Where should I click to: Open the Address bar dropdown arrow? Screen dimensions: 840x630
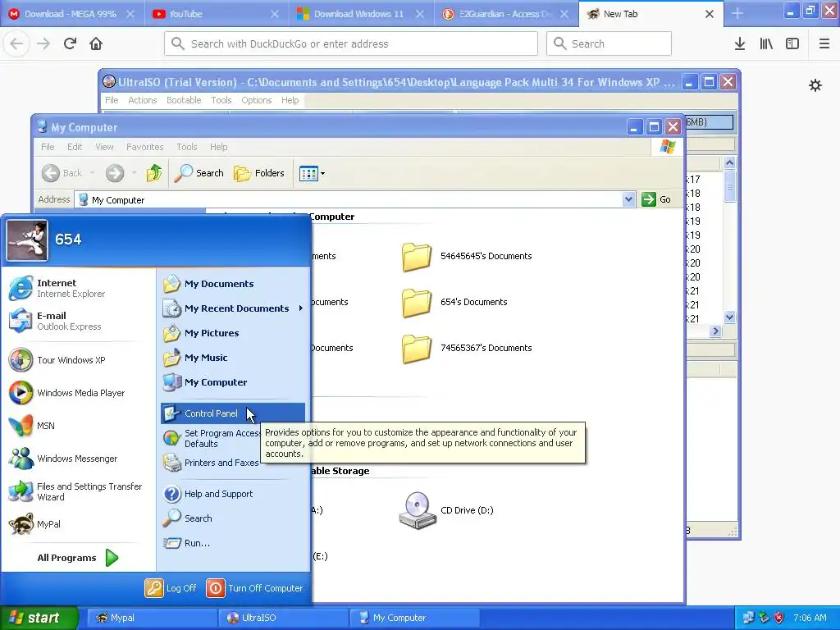coord(628,199)
